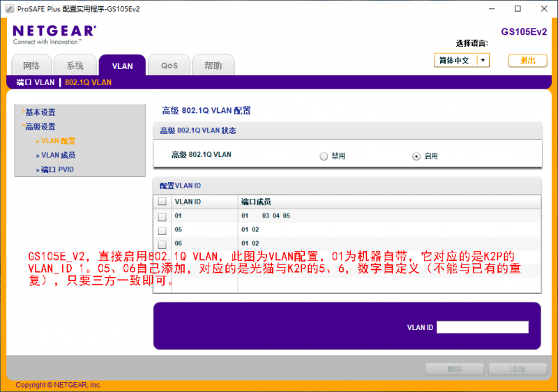Click the 退出 logout button

[527, 61]
